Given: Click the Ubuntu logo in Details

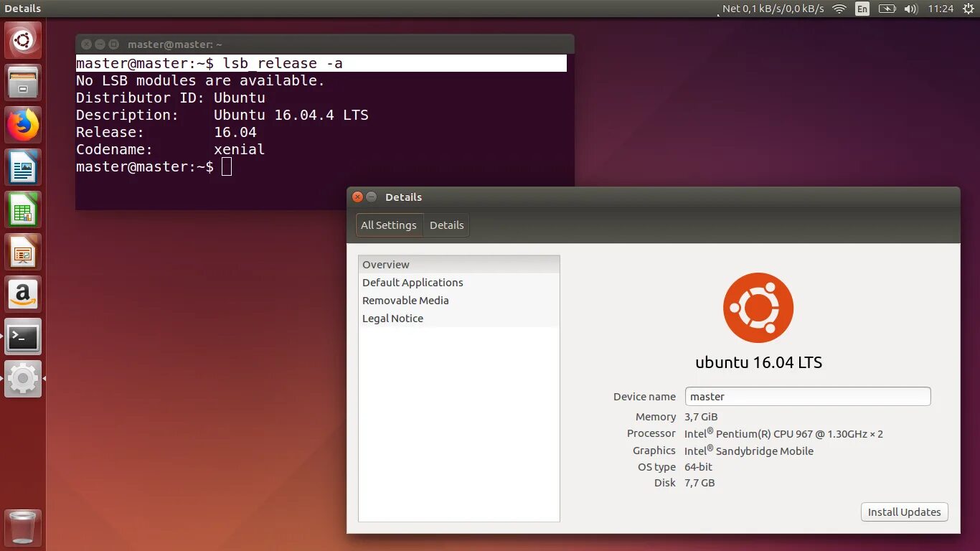Looking at the screenshot, I should (758, 308).
